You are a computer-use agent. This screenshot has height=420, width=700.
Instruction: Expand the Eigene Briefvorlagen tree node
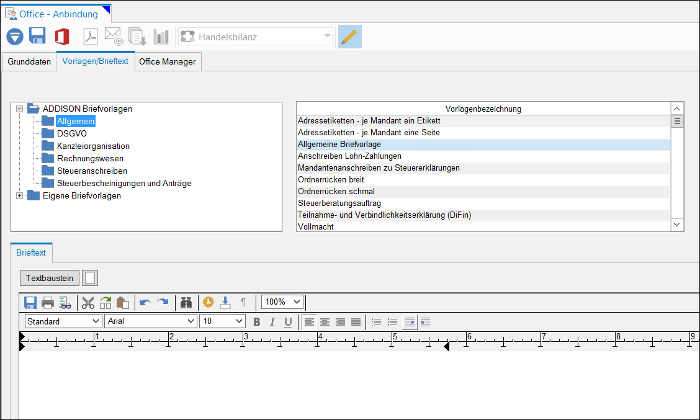tap(19, 195)
